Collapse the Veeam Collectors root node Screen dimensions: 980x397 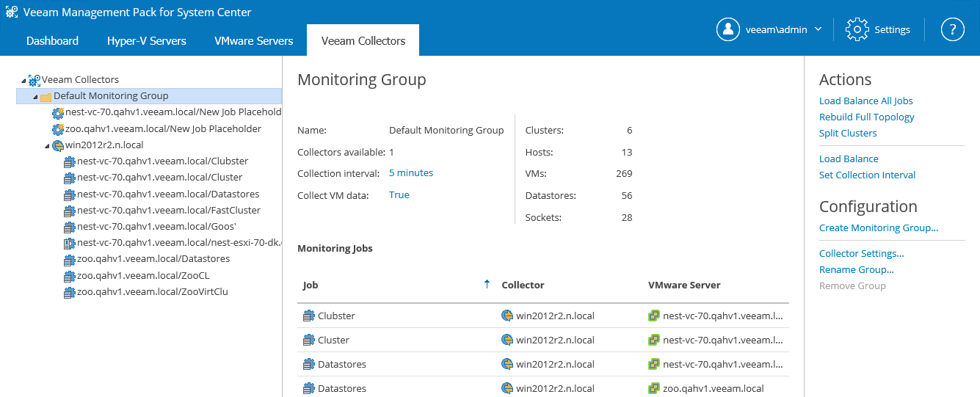click(x=23, y=79)
